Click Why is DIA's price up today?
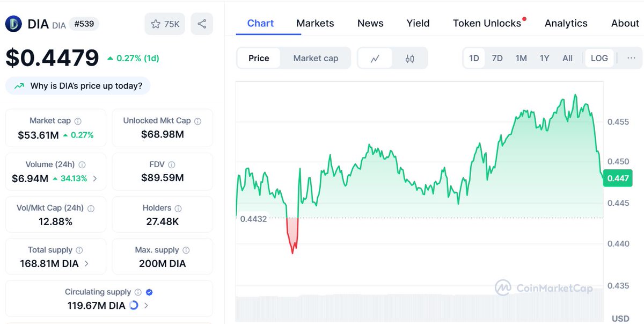 coord(78,86)
